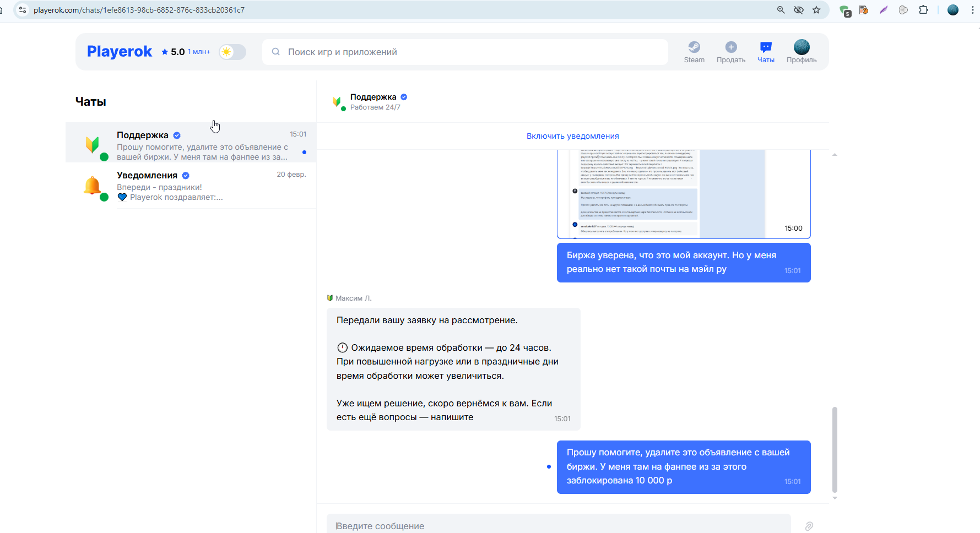Open the browser Extensions puzzle icon
The height and width of the screenshot is (533, 980).
click(x=923, y=10)
